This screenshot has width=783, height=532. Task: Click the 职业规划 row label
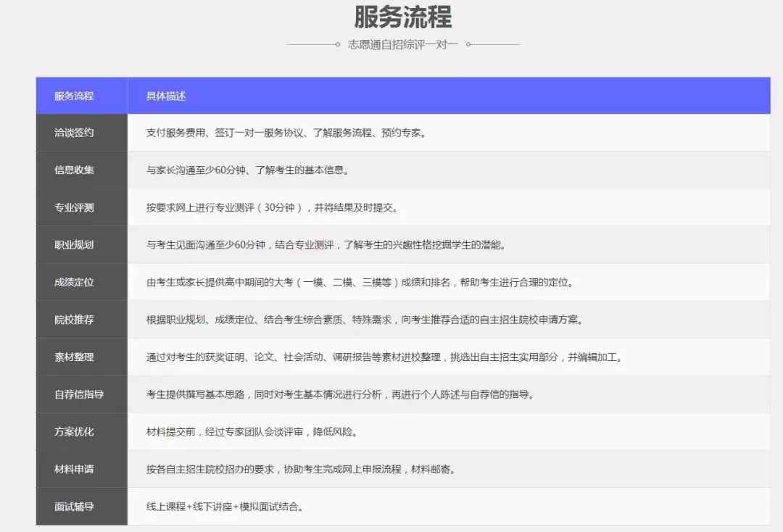pyautogui.click(x=74, y=245)
